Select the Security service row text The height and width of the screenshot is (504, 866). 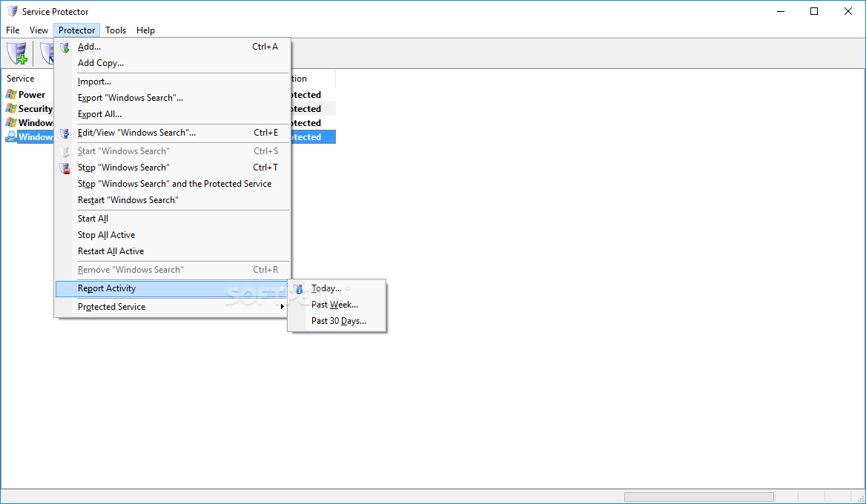click(36, 109)
